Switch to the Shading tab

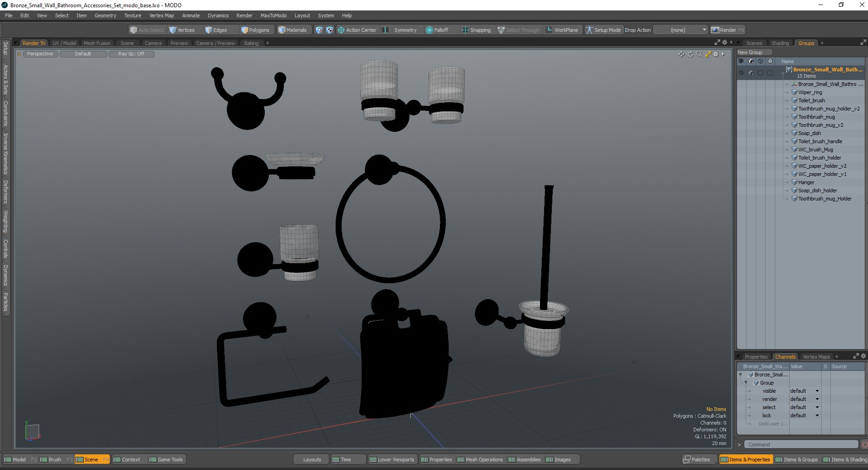point(780,43)
